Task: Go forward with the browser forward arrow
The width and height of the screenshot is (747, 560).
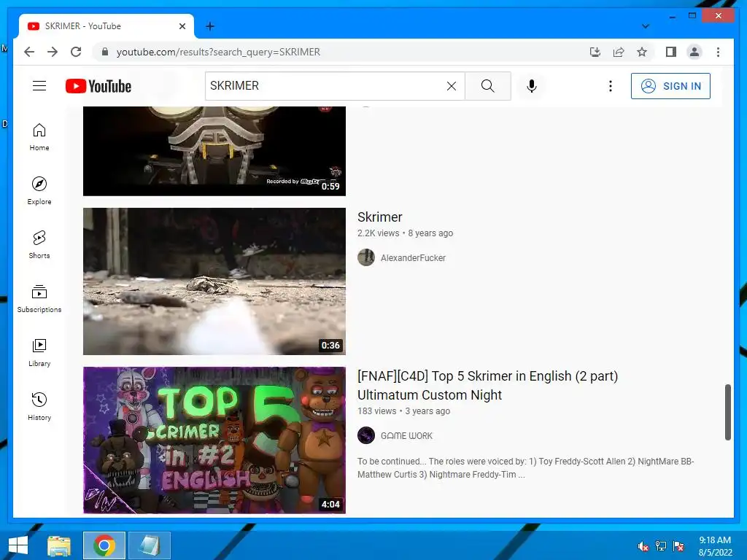Action: 53,52
